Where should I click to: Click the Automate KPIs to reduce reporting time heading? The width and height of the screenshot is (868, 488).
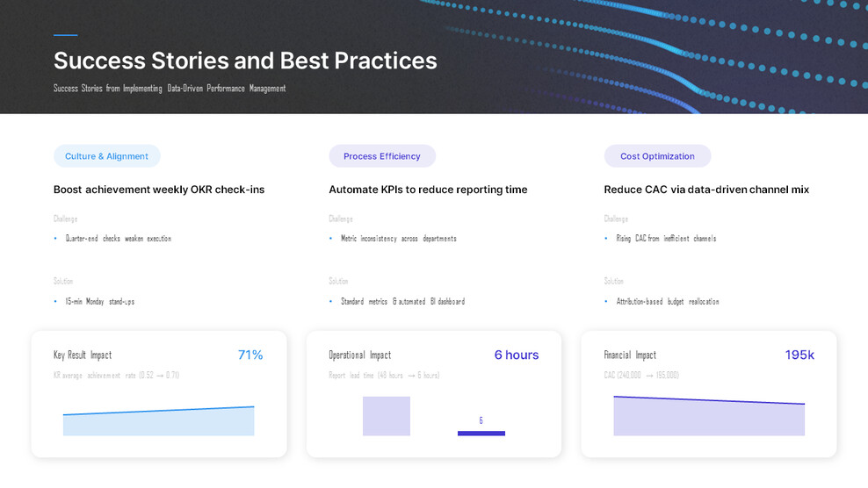[x=428, y=190]
